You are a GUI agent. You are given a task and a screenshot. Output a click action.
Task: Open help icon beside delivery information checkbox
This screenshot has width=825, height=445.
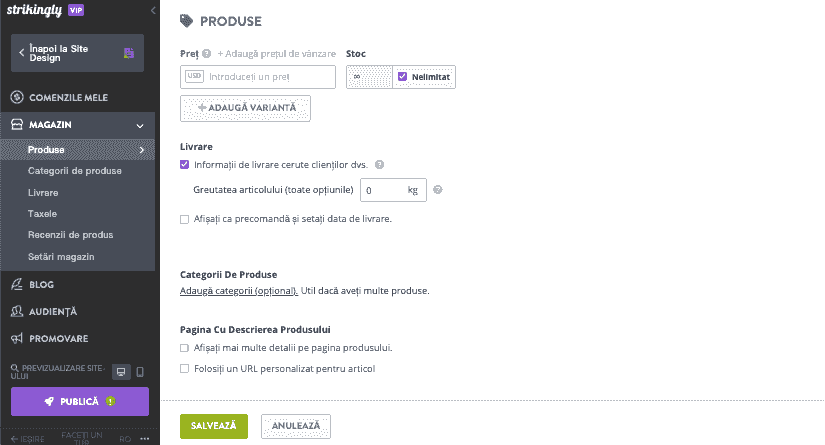[x=379, y=165]
